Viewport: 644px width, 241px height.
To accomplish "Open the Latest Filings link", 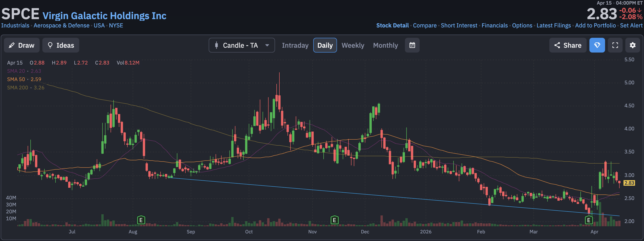I will point(553,26).
